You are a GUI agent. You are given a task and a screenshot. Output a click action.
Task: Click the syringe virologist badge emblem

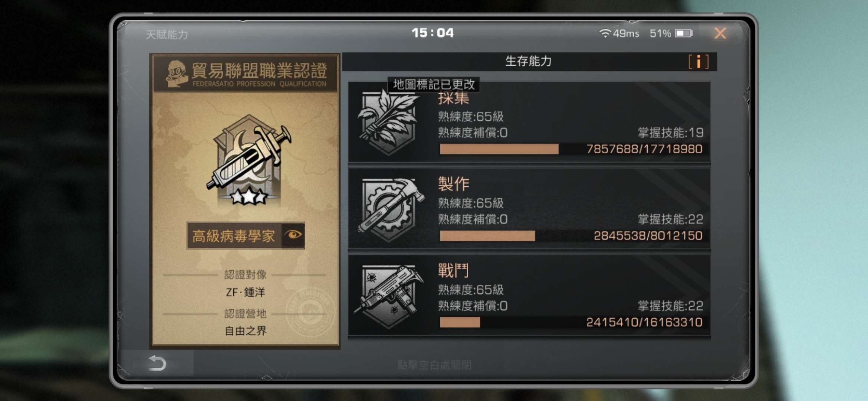coord(249,160)
